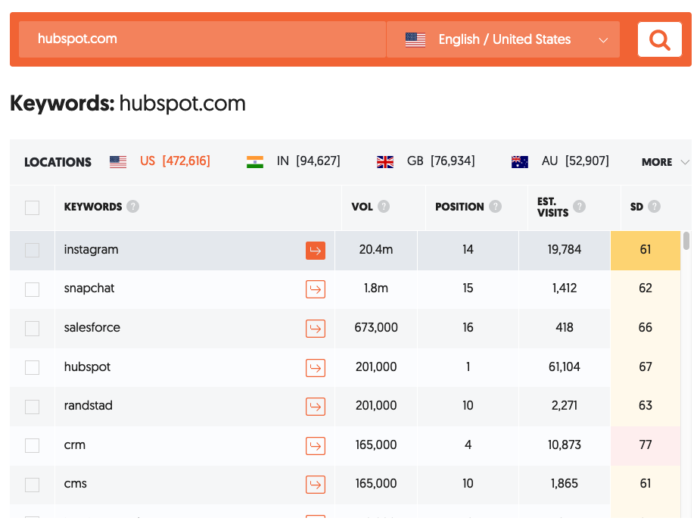Click the SD value 61 in the instagram row
Screen dimensions: 700x524
pos(646,250)
